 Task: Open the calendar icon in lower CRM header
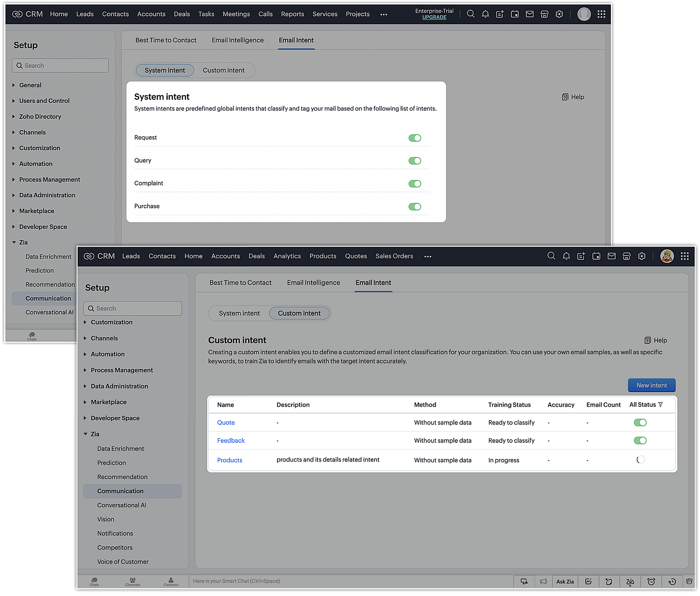(596, 256)
